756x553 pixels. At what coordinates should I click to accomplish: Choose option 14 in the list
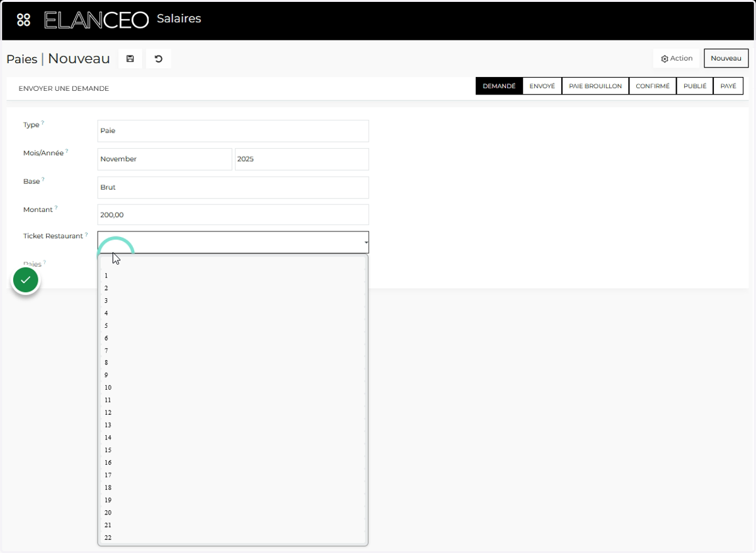click(233, 438)
